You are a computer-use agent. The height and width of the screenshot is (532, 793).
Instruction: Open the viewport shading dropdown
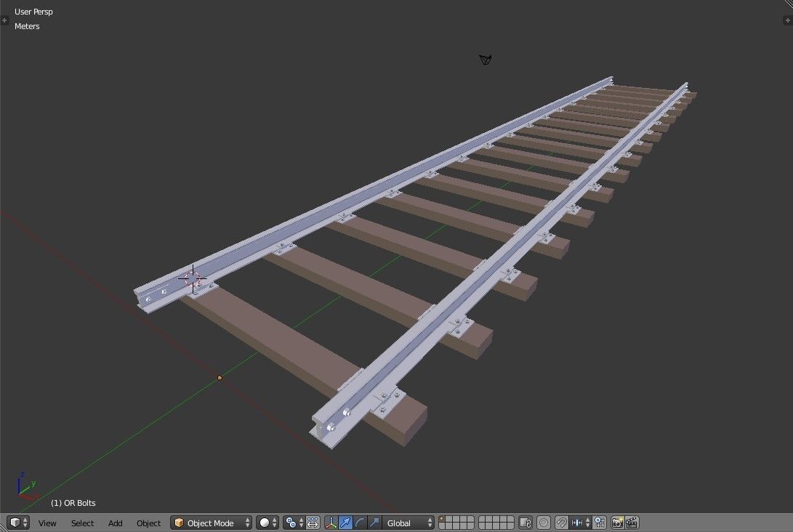point(267,523)
